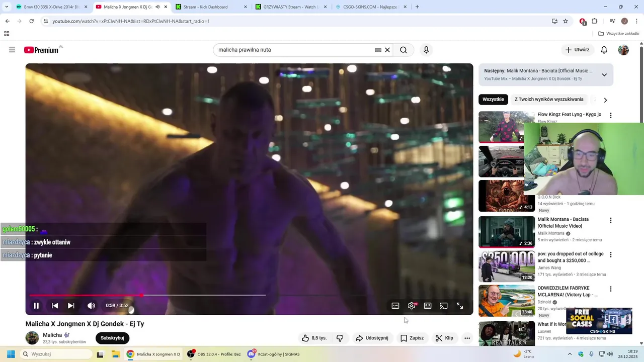Dislike the video
Viewport: 644px width, 362px height.
[x=340, y=338]
